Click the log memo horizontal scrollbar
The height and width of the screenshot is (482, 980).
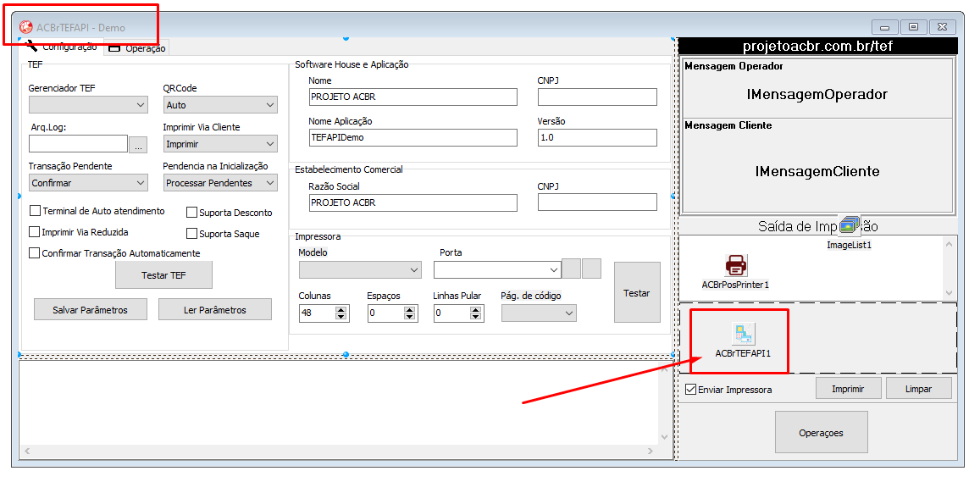340,451
